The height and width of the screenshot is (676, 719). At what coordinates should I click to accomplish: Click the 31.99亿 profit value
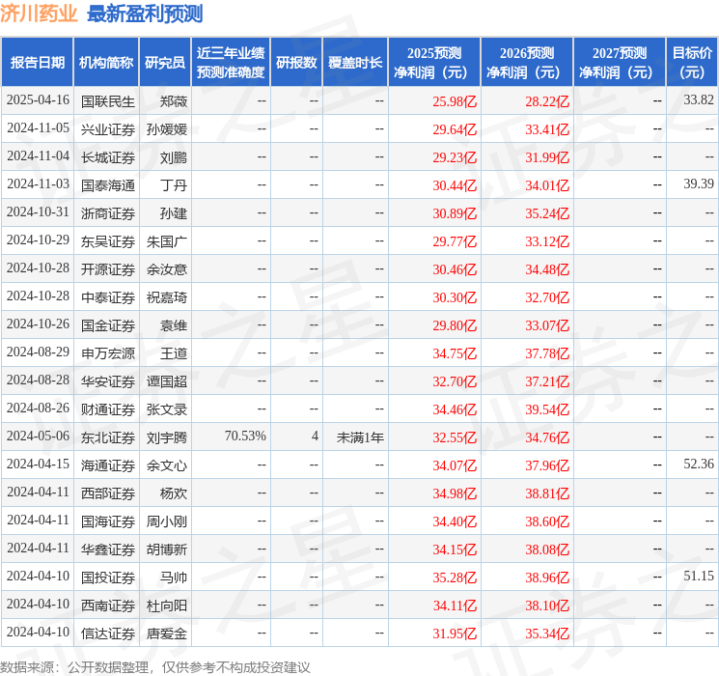(547, 158)
